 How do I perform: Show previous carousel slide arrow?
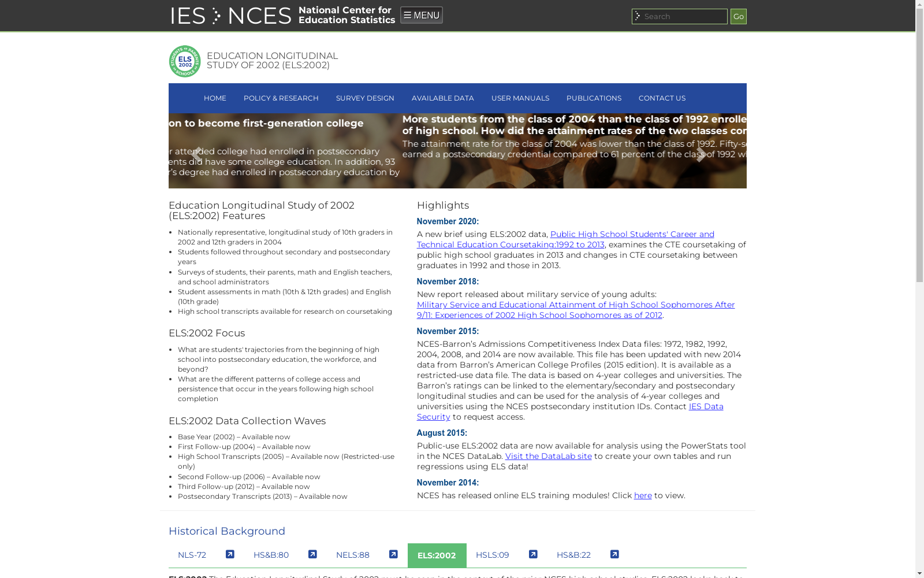click(197, 154)
